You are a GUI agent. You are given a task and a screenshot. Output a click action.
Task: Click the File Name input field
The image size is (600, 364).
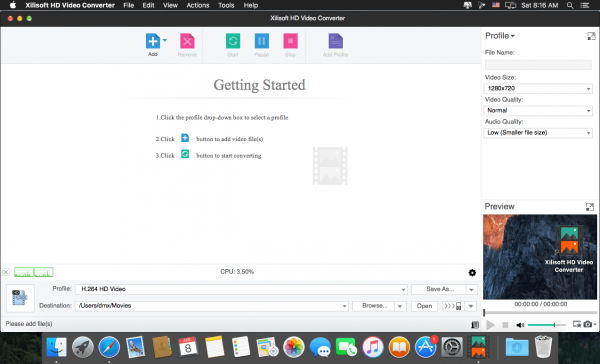[538, 65]
